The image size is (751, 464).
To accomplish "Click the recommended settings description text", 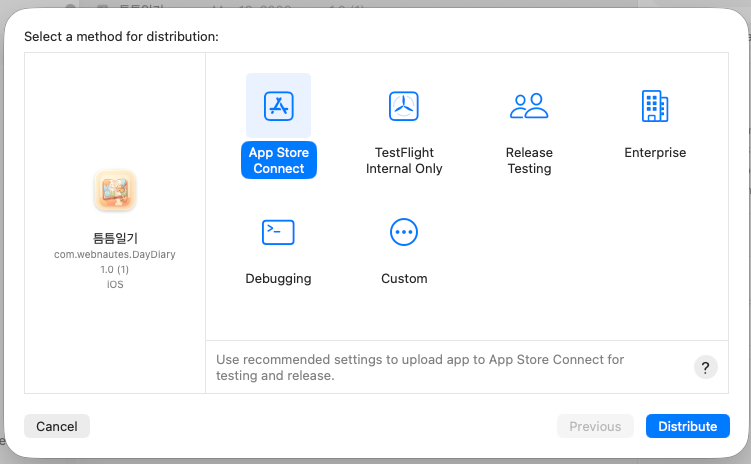I will [x=420, y=367].
